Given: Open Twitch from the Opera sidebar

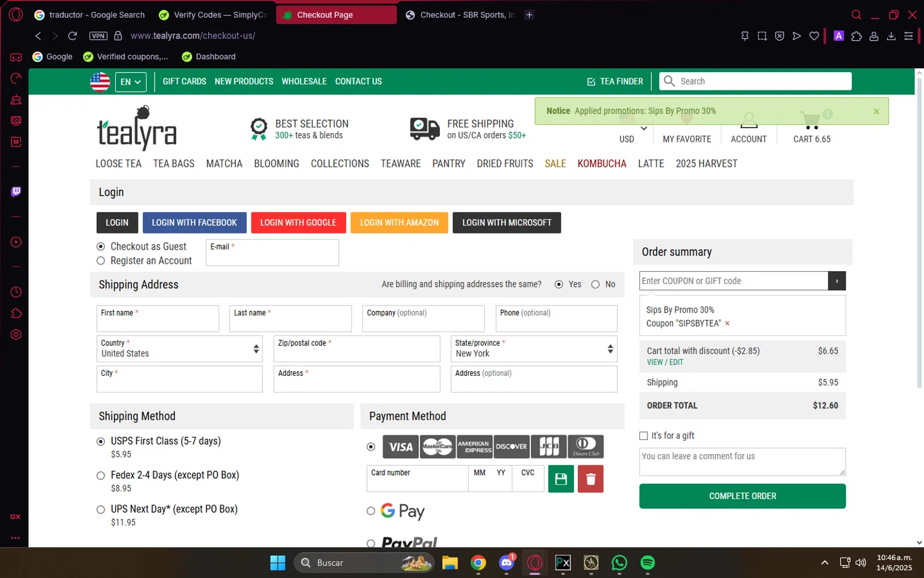Looking at the screenshot, I should point(16,192).
